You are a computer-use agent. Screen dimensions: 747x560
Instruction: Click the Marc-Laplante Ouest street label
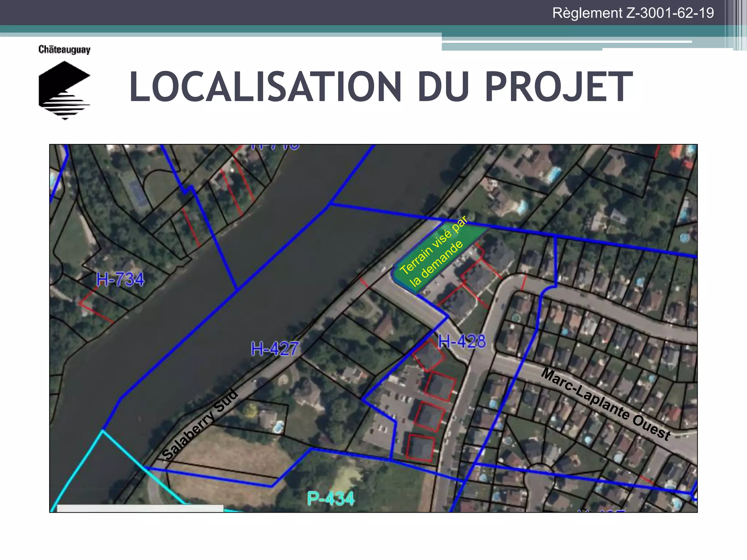click(x=605, y=404)
